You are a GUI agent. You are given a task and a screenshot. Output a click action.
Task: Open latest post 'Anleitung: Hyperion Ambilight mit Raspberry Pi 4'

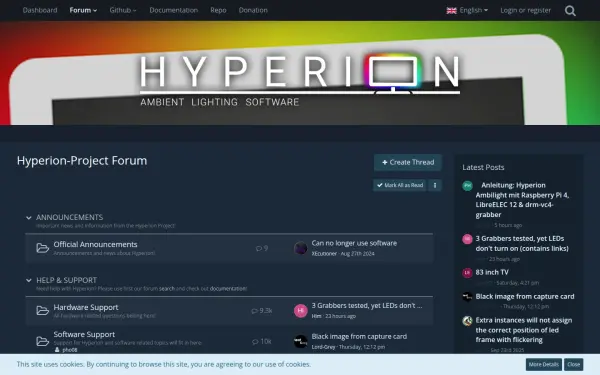pos(522,200)
